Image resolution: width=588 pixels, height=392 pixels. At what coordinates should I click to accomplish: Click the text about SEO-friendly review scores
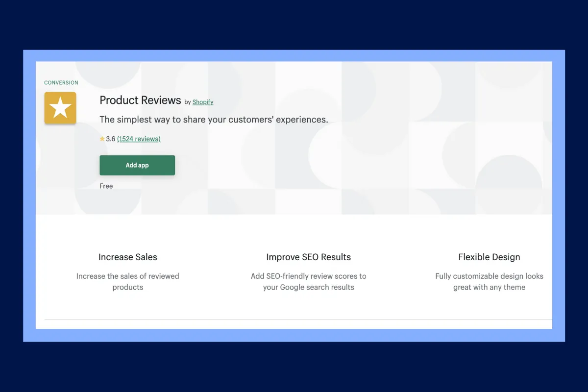tap(309, 282)
